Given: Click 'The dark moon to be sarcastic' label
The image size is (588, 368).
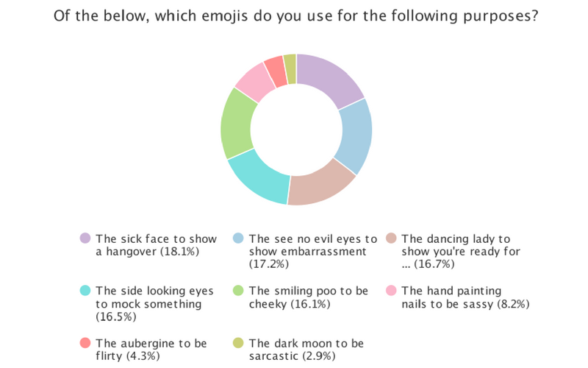Looking at the screenshot, I should (x=306, y=350).
